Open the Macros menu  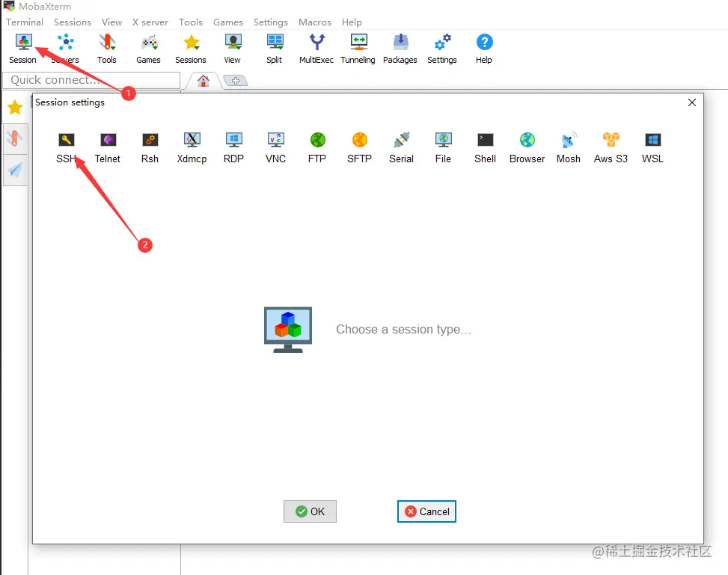pyautogui.click(x=315, y=22)
